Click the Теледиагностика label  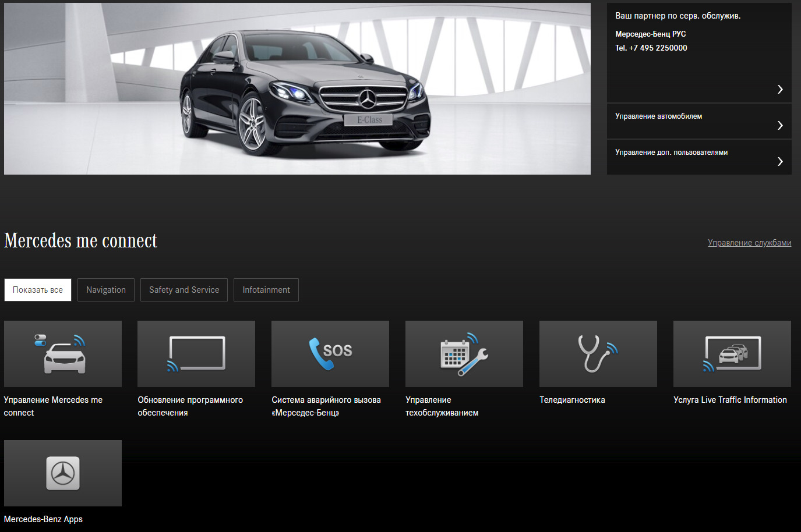(x=572, y=400)
